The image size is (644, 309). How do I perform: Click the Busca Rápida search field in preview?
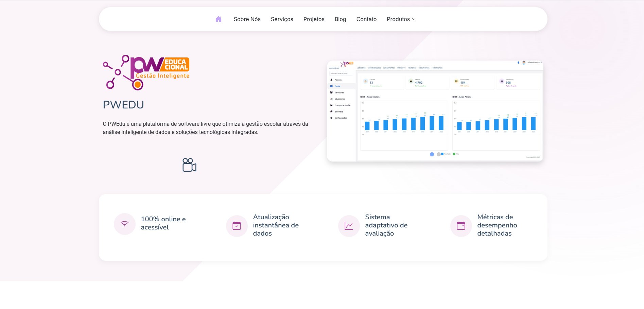tap(341, 73)
